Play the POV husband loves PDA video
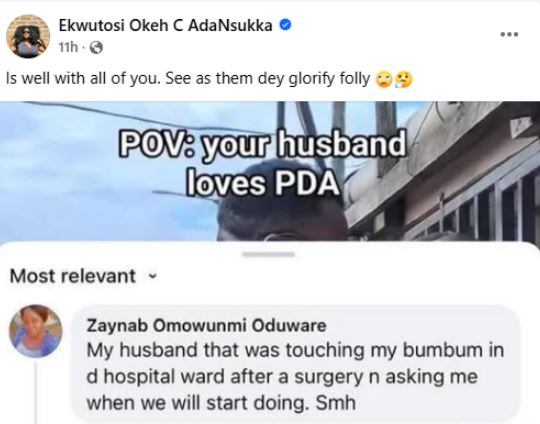This screenshot has height=424, width=540. tap(270, 171)
